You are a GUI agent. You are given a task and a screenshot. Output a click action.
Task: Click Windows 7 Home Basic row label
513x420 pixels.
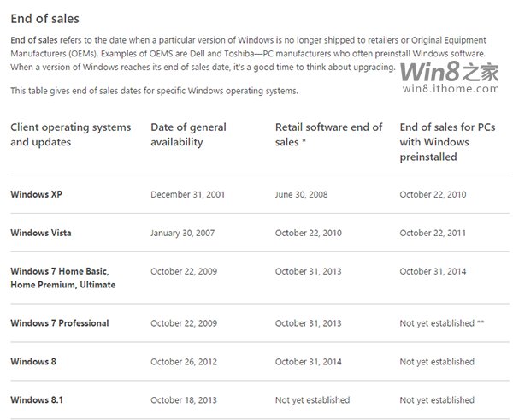pos(63,278)
